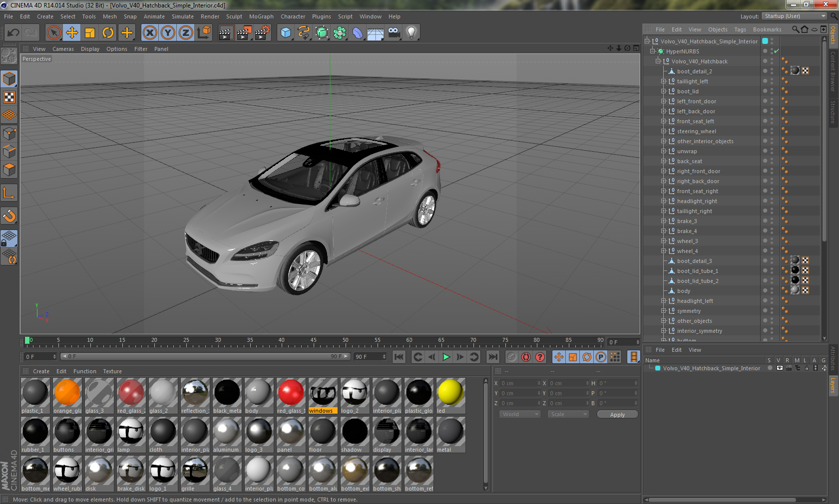Select the Live Selection tool

click(54, 33)
